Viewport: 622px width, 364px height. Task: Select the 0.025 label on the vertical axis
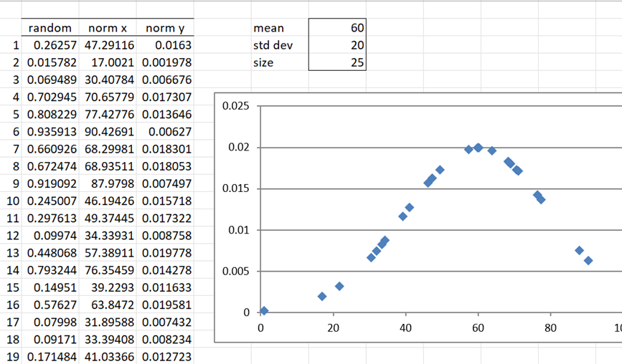(x=235, y=106)
